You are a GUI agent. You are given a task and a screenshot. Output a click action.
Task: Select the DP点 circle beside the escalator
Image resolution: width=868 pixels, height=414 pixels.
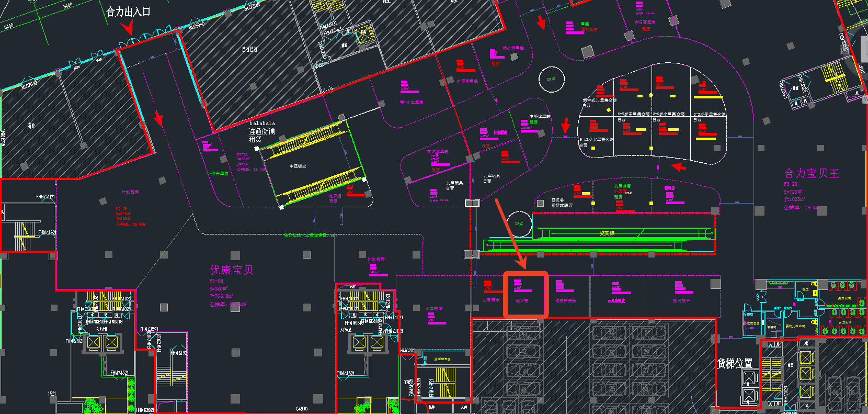(519, 224)
